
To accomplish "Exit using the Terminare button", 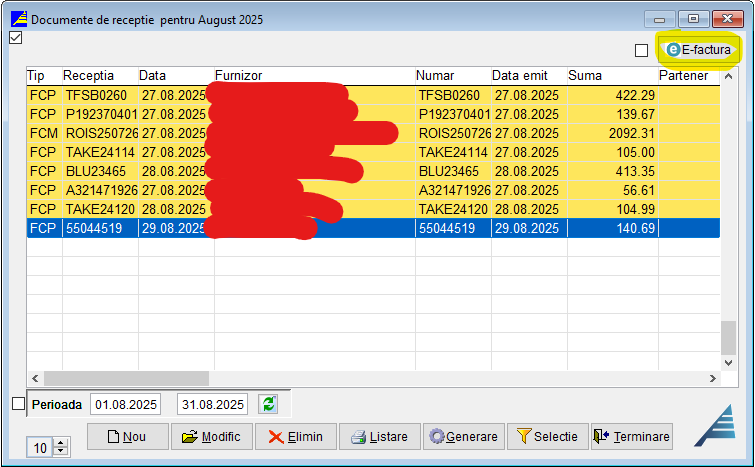I will (x=631, y=437).
